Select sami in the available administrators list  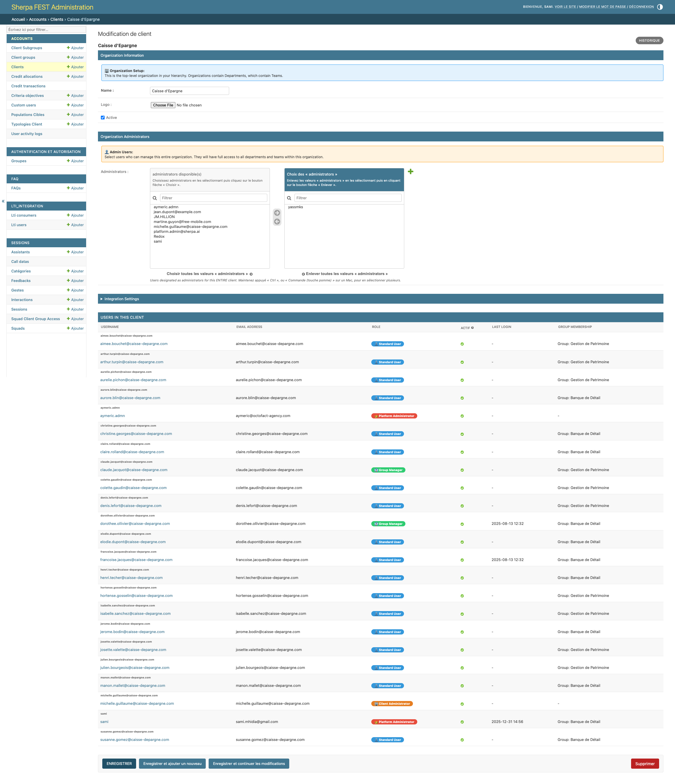(158, 241)
